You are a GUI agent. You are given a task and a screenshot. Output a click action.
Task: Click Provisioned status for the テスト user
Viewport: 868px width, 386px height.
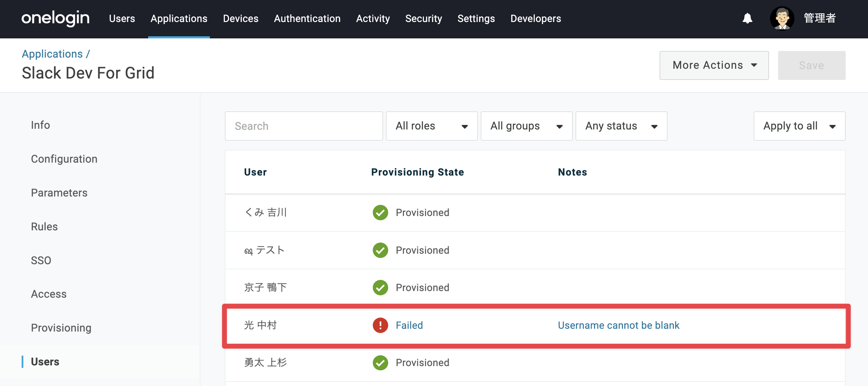[x=422, y=250]
